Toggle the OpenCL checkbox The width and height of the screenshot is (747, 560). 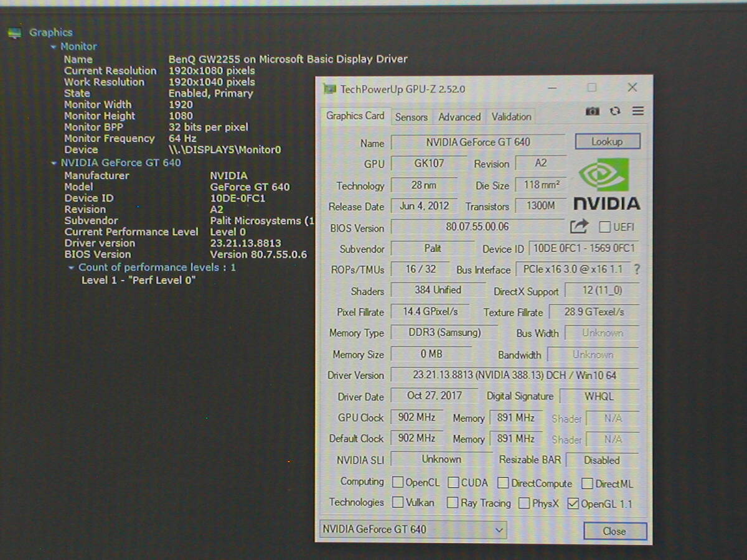(x=398, y=482)
